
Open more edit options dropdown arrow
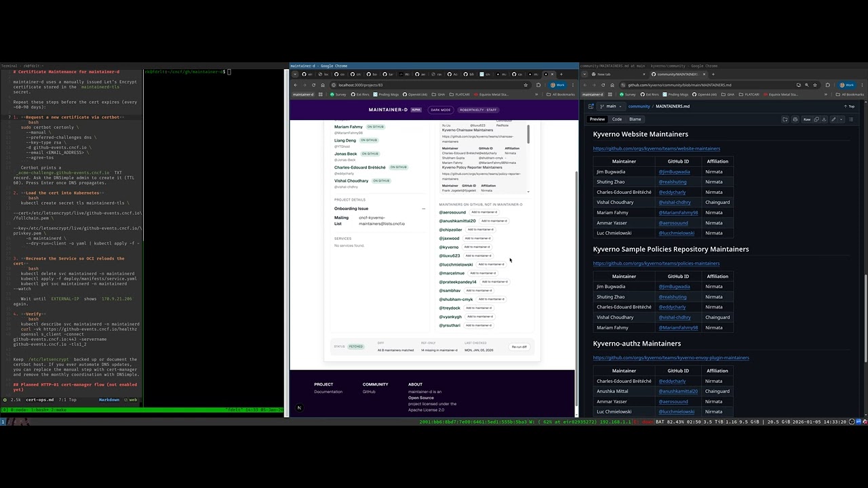tap(841, 119)
